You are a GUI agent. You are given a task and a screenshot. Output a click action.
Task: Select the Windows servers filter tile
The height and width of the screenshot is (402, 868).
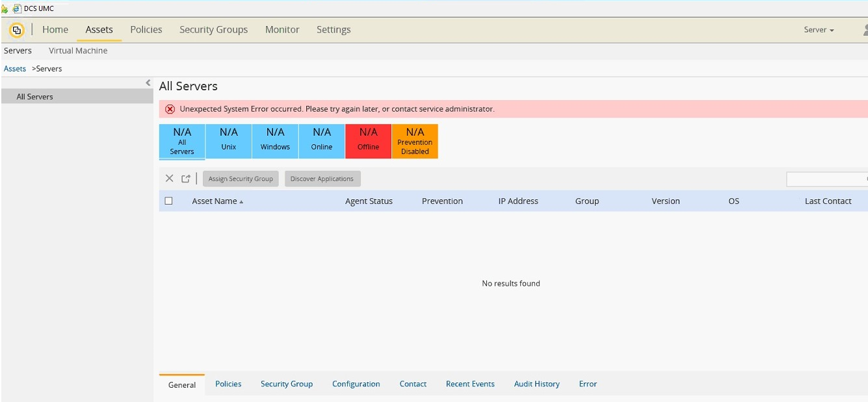coord(275,140)
